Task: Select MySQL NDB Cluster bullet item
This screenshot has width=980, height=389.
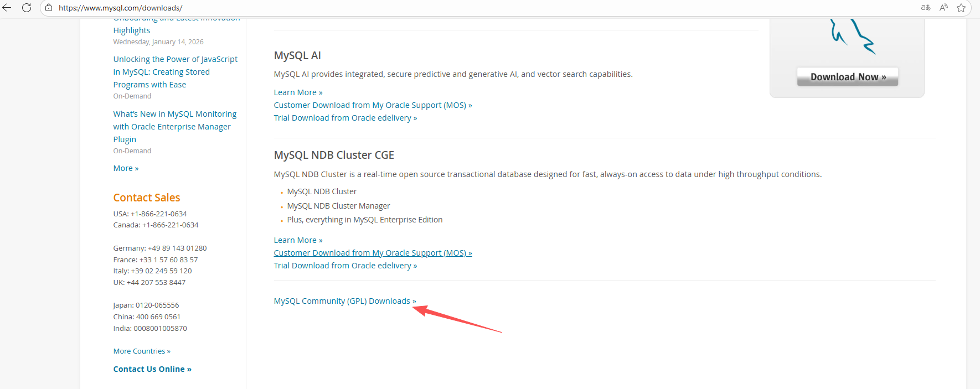Action: (x=322, y=191)
